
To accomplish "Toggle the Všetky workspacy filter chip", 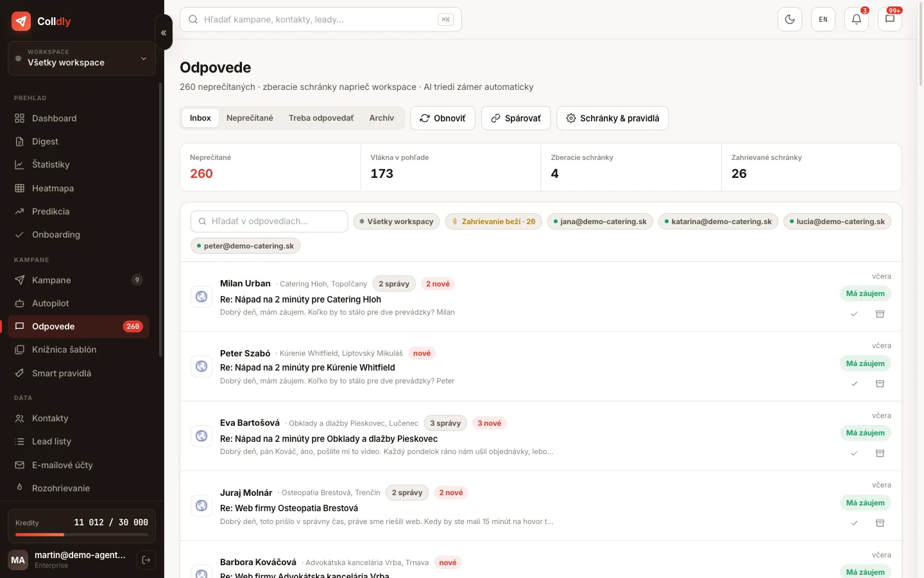I will point(397,222).
